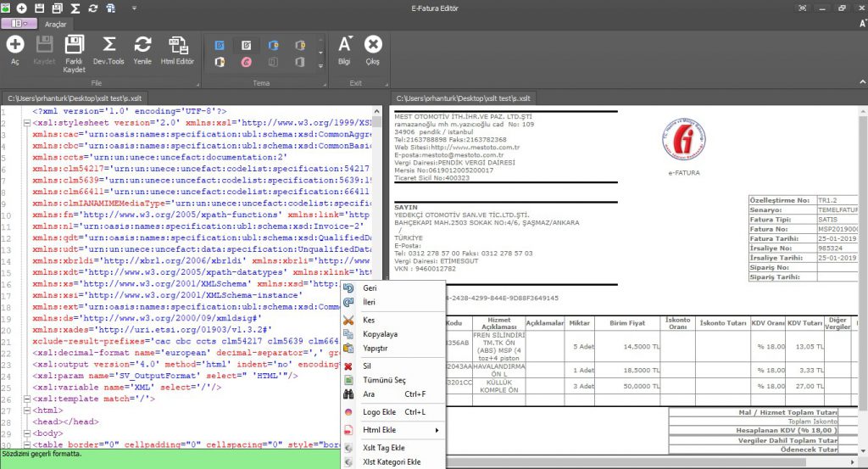Choose Kopyalaya from the context menu
The height and width of the screenshot is (469, 868).
392,334
